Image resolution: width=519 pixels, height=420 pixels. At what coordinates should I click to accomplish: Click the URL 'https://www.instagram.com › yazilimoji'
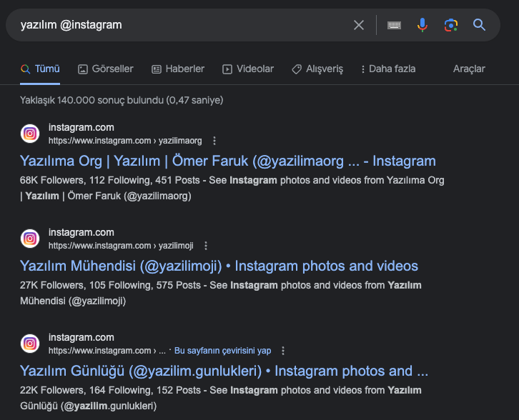(121, 246)
